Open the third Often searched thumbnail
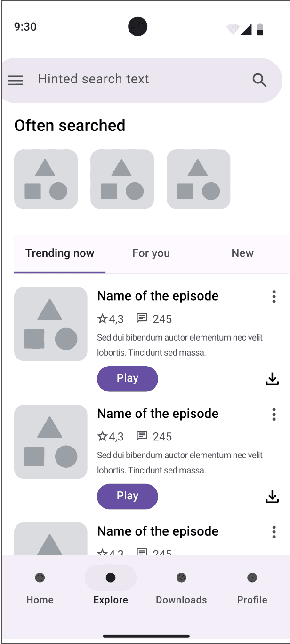This screenshot has width=290, height=644. [x=199, y=179]
